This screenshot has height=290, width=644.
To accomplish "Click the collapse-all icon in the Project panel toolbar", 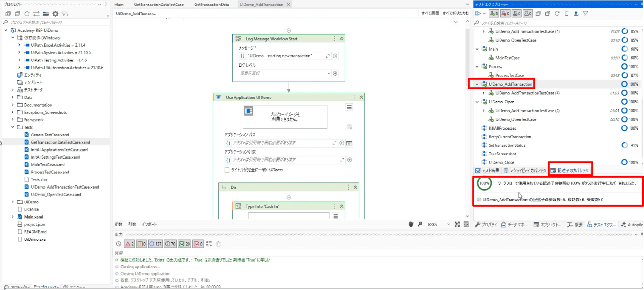I will (17, 14).
